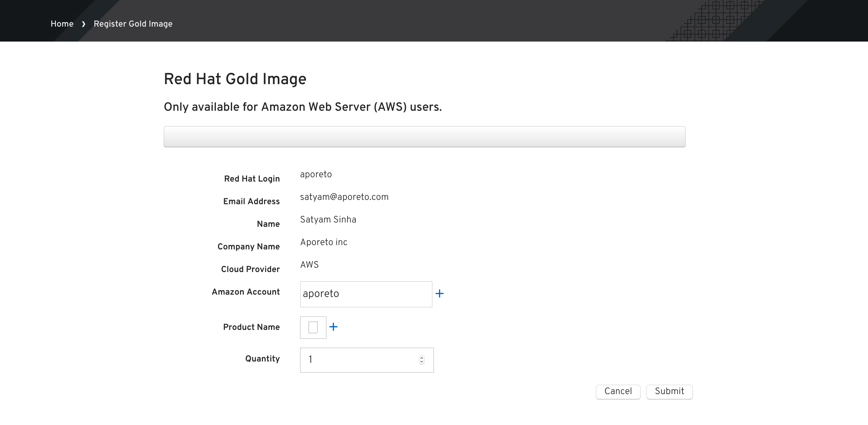Click the Amazon Account label

(246, 292)
